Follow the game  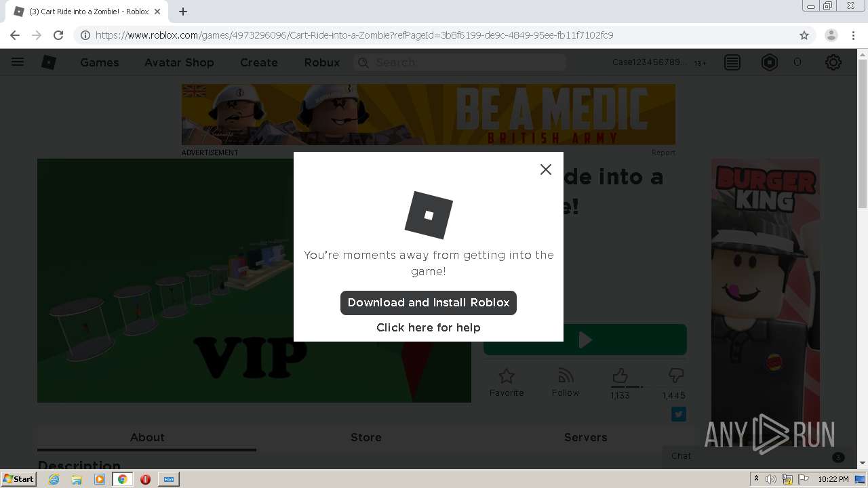(566, 383)
